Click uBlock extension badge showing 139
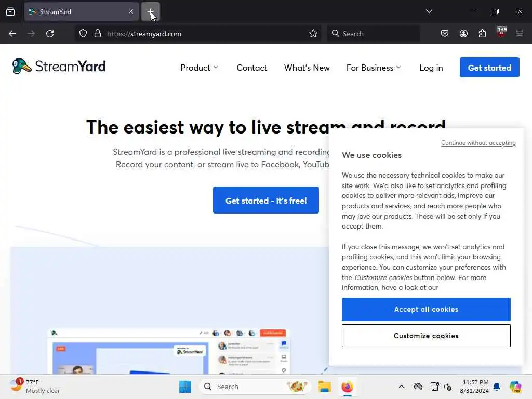 [501, 33]
